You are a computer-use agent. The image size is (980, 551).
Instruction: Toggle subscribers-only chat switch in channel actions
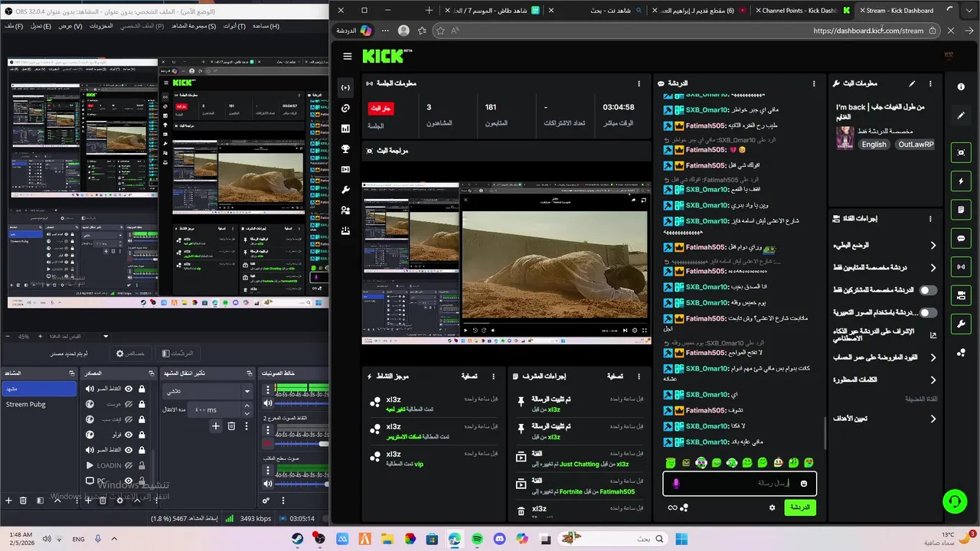click(x=928, y=290)
